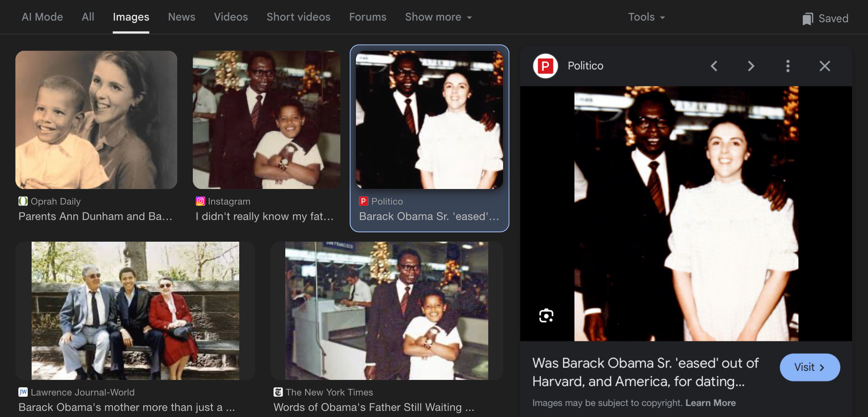Go to the News tab
Screen dimensions: 868x417
click(x=181, y=17)
